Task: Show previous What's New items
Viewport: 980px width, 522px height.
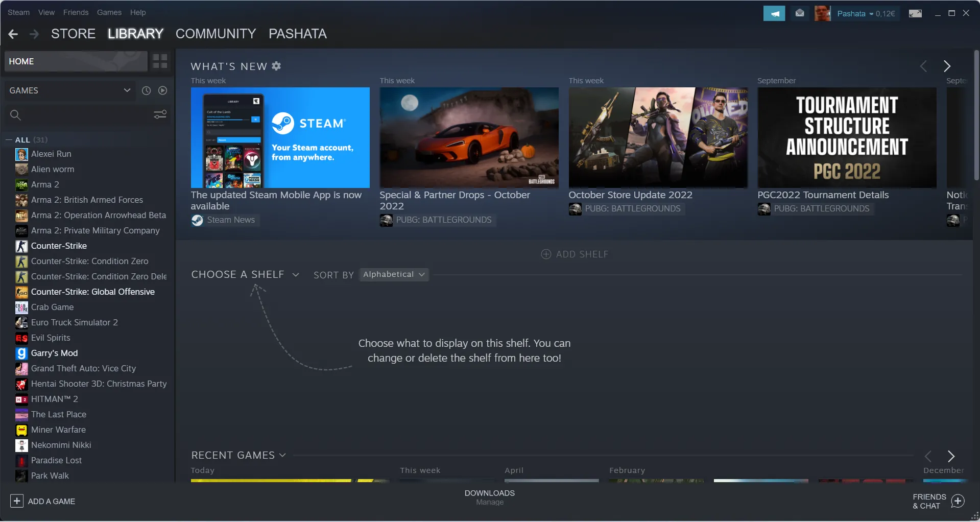Action: 923,66
